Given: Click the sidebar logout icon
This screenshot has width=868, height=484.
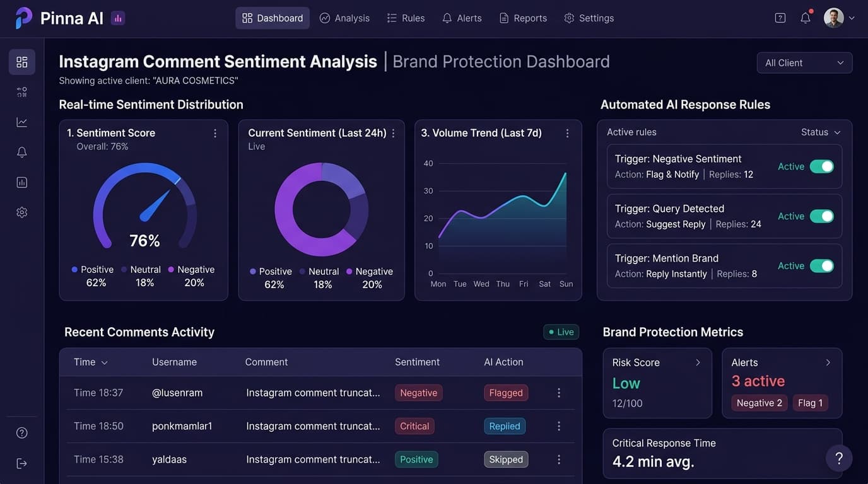Looking at the screenshot, I should tap(22, 463).
